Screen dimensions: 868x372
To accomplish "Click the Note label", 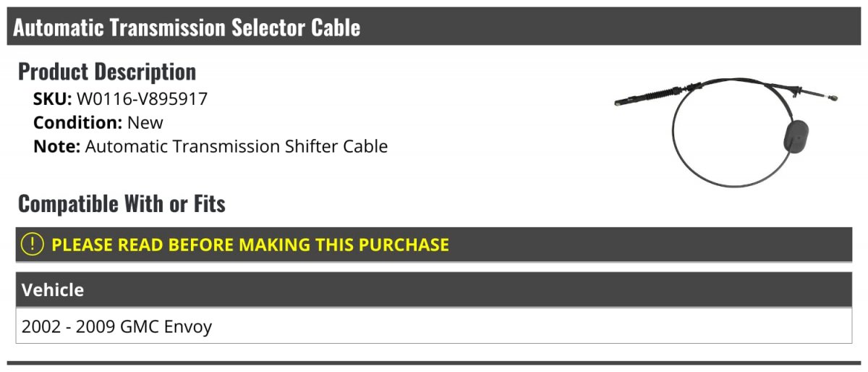I will (56, 146).
